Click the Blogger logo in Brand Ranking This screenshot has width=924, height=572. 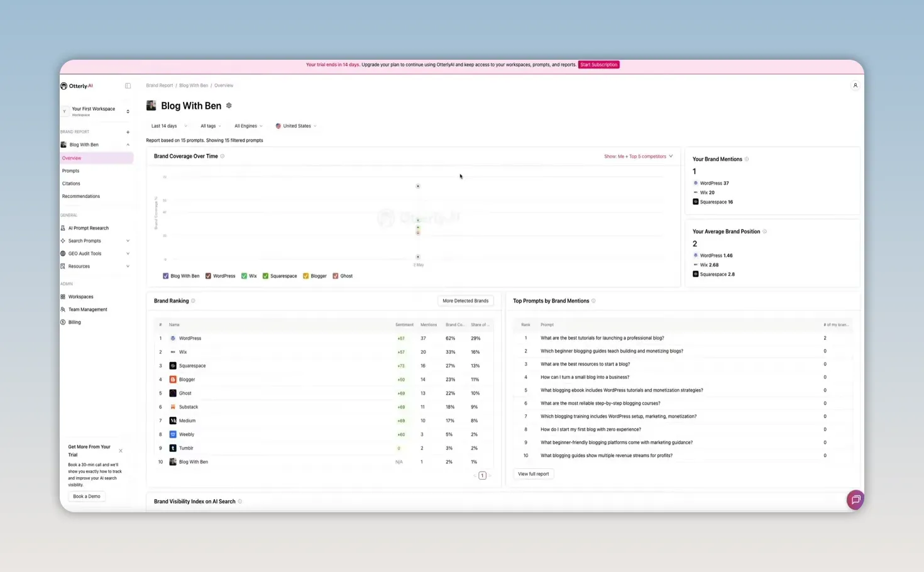(x=173, y=380)
